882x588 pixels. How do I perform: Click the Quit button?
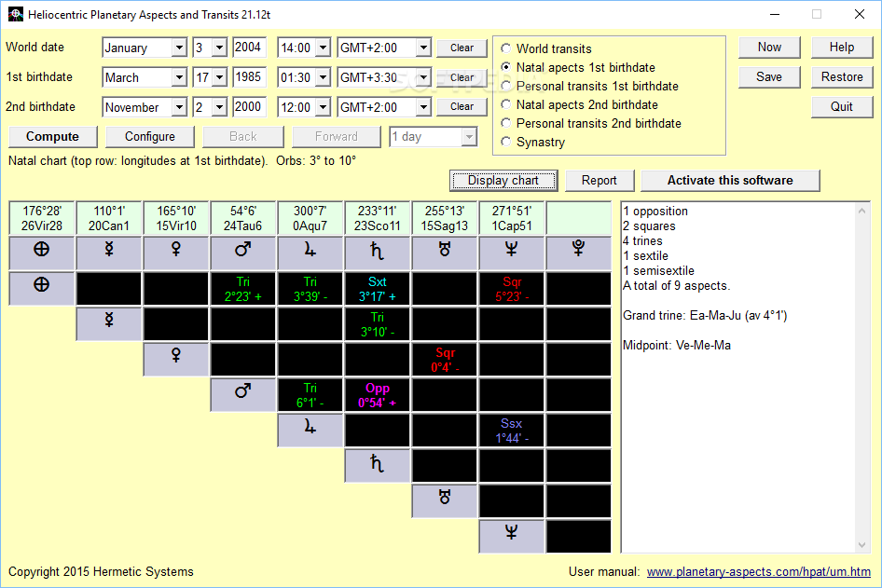(842, 107)
